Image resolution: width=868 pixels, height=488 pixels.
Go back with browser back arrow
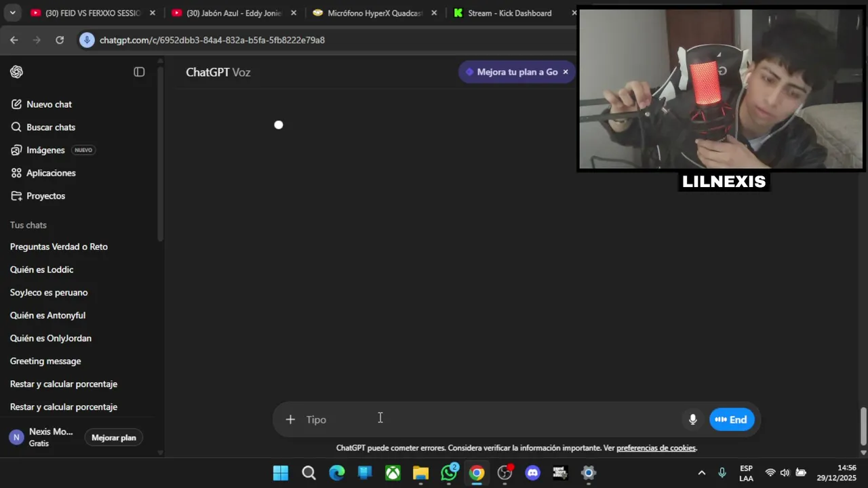pyautogui.click(x=14, y=40)
